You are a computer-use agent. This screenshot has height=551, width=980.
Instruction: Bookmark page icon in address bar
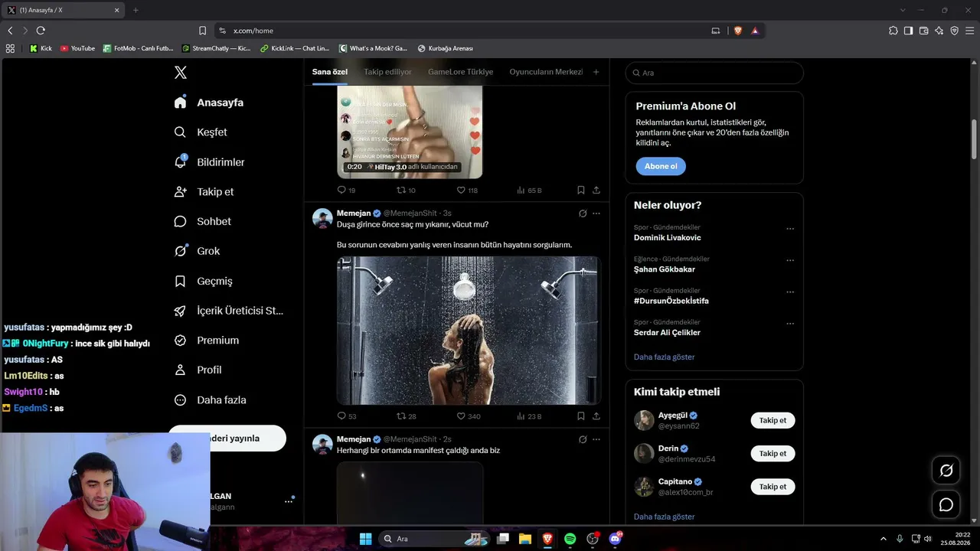(x=202, y=31)
